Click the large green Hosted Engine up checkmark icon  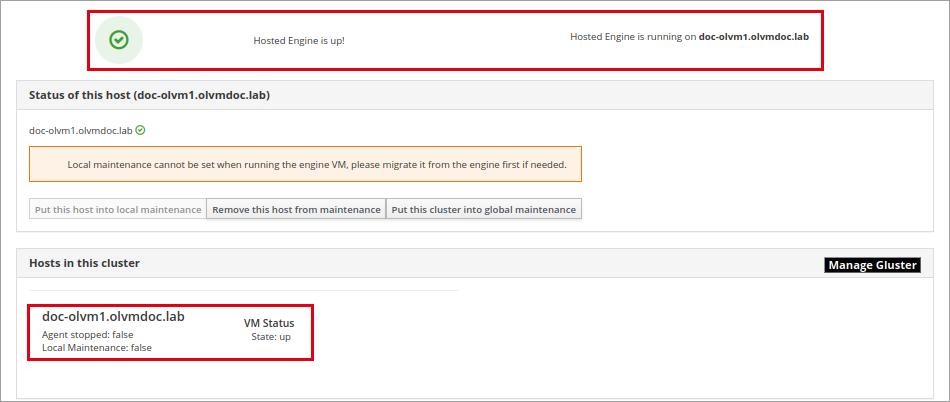tap(119, 40)
